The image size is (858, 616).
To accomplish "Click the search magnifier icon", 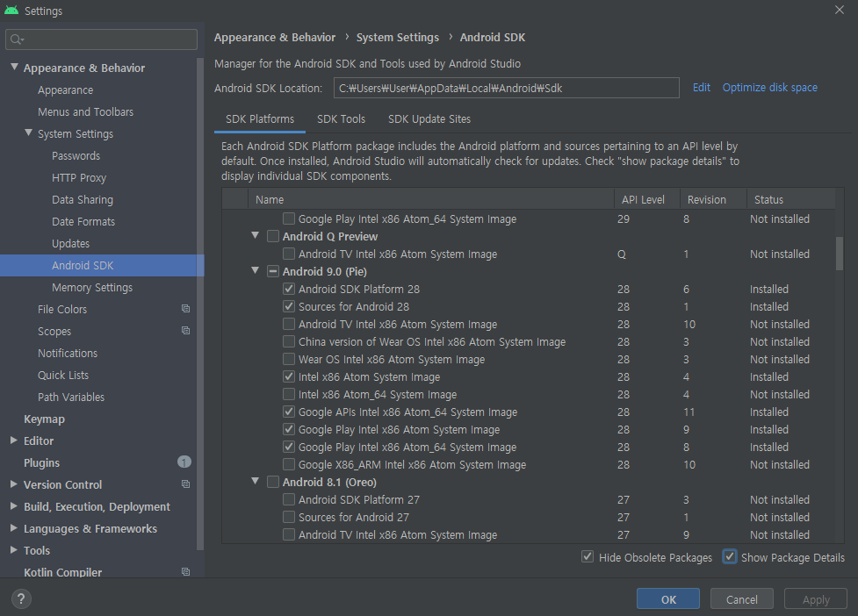I will (17, 39).
